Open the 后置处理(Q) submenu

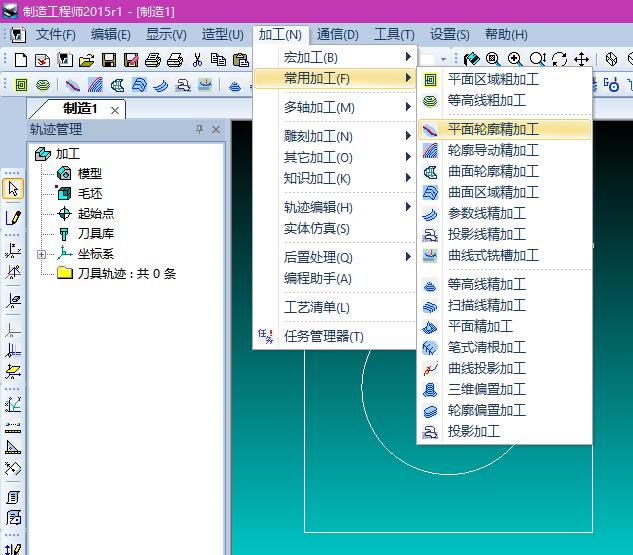335,257
